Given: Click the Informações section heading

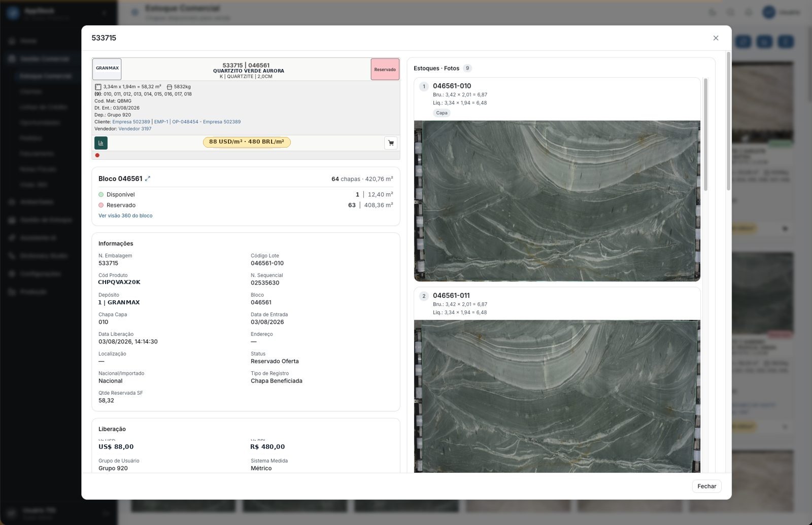Looking at the screenshot, I should tap(116, 243).
